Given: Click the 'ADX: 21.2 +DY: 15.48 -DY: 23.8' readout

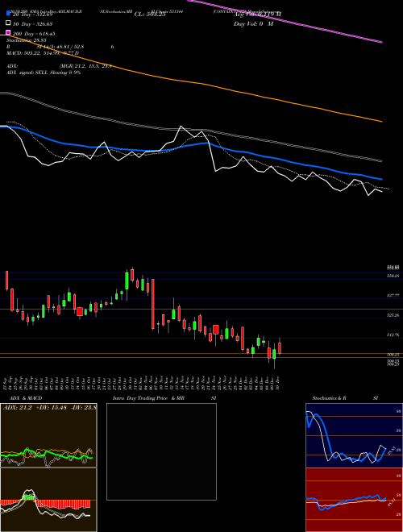Looking at the screenshot, I should tap(50, 408).
